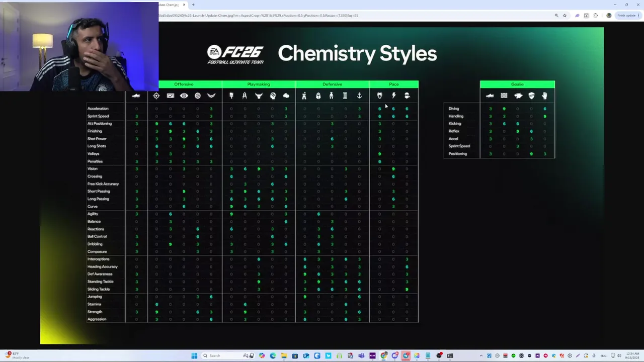Open the browser profile avatar
This screenshot has width=644, height=362.
tap(609, 16)
